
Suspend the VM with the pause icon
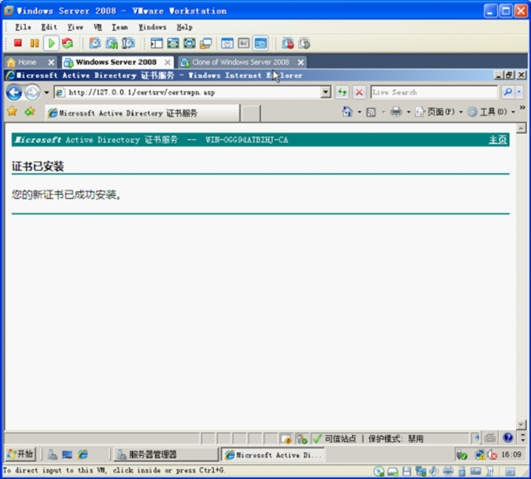pos(34,43)
